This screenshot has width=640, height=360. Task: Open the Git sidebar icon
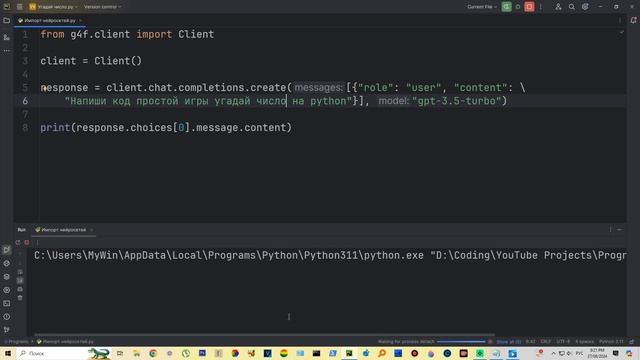7,330
